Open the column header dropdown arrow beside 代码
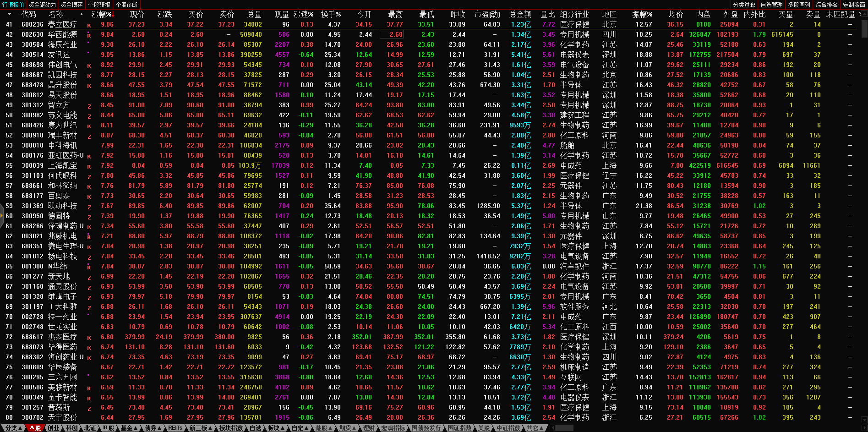 [9, 14]
